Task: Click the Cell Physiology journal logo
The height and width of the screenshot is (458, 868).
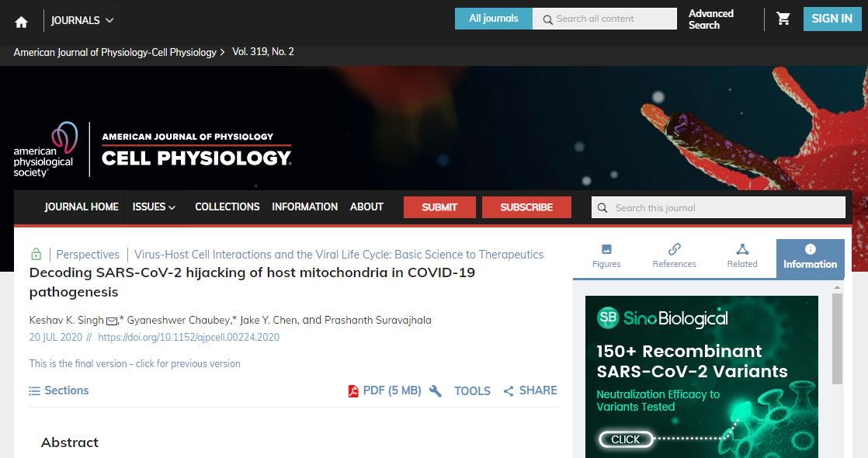Action: point(196,150)
